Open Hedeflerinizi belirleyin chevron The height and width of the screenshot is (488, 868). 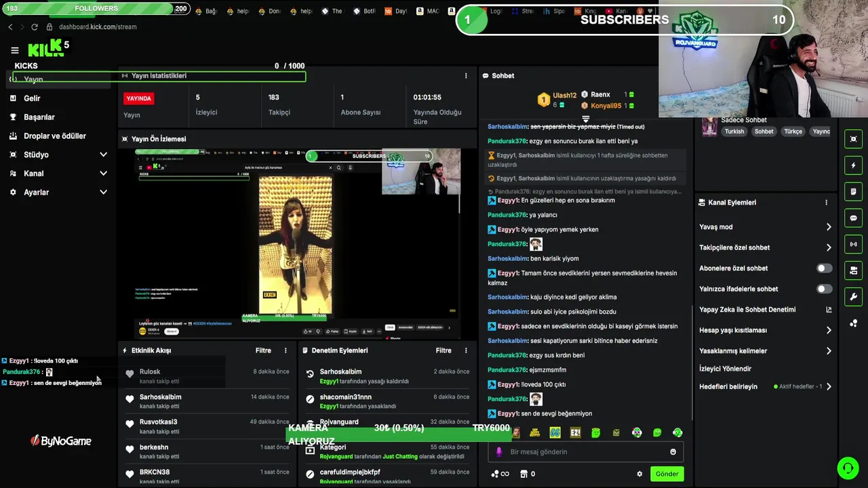pos(829,386)
